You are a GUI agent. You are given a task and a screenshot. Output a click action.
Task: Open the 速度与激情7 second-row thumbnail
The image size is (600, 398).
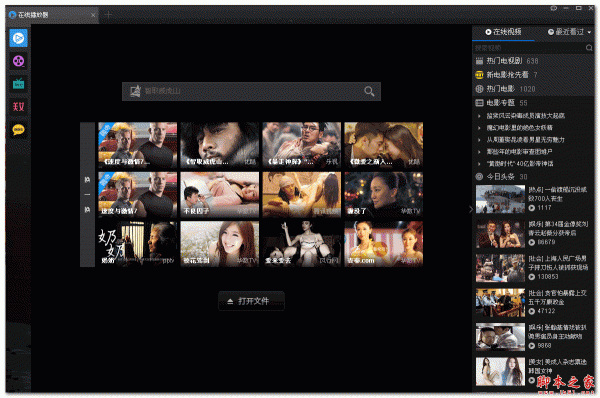pos(137,194)
